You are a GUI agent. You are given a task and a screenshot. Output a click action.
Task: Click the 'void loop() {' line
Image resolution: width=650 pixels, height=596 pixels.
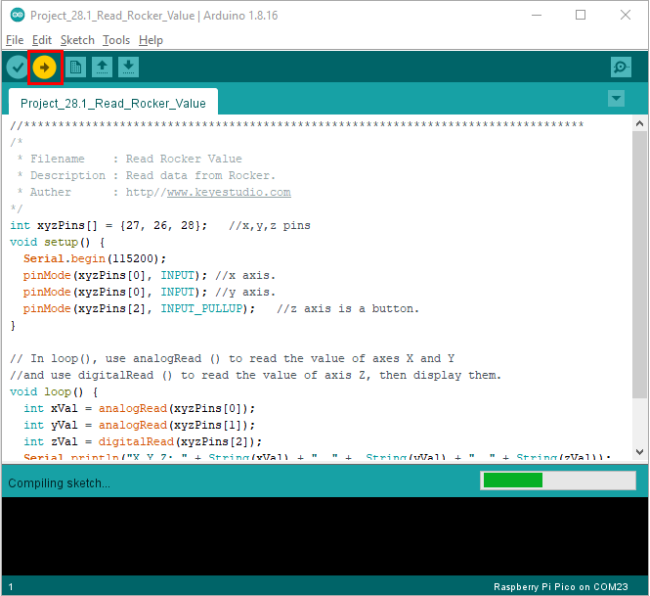click(54, 392)
